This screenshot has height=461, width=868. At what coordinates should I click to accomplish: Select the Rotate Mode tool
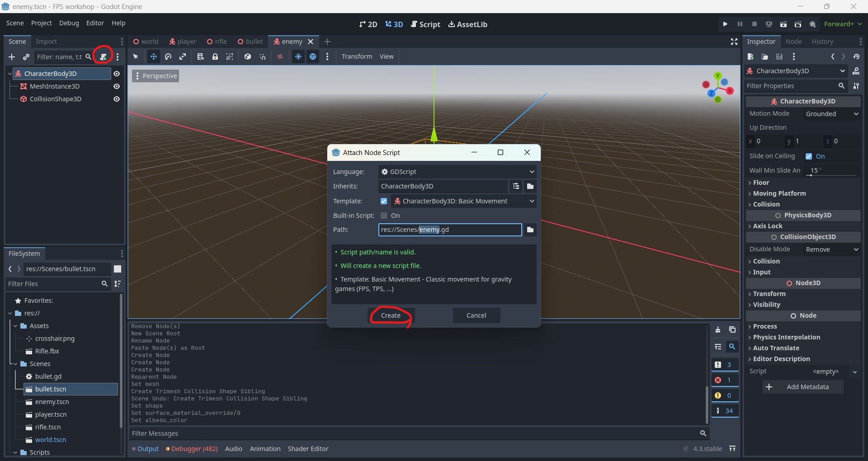tap(168, 56)
